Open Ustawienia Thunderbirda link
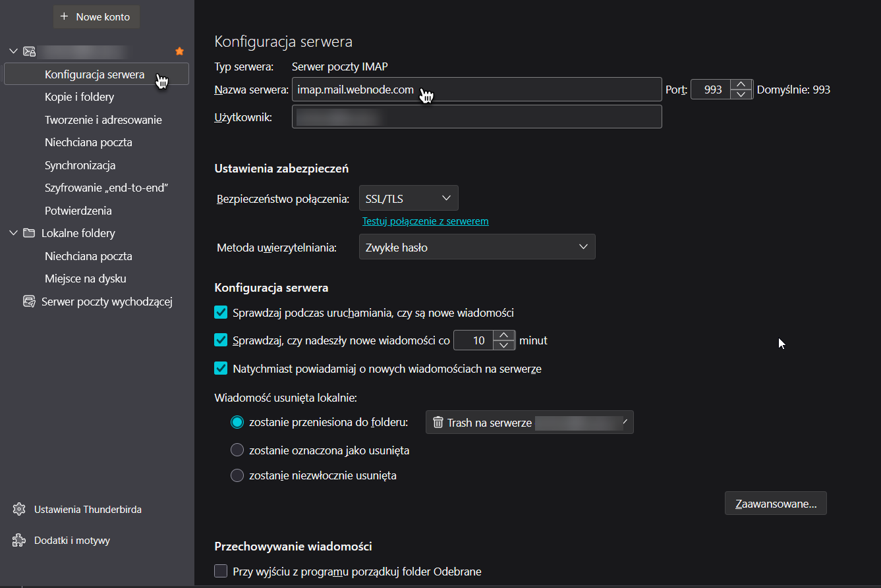The height and width of the screenshot is (588, 881). tap(88, 510)
